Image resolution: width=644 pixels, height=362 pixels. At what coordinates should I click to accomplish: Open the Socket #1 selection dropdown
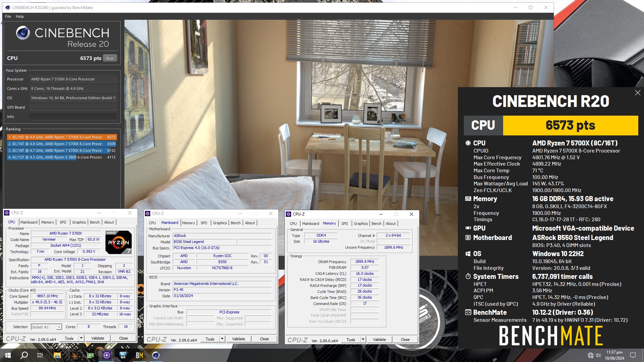(x=47, y=327)
